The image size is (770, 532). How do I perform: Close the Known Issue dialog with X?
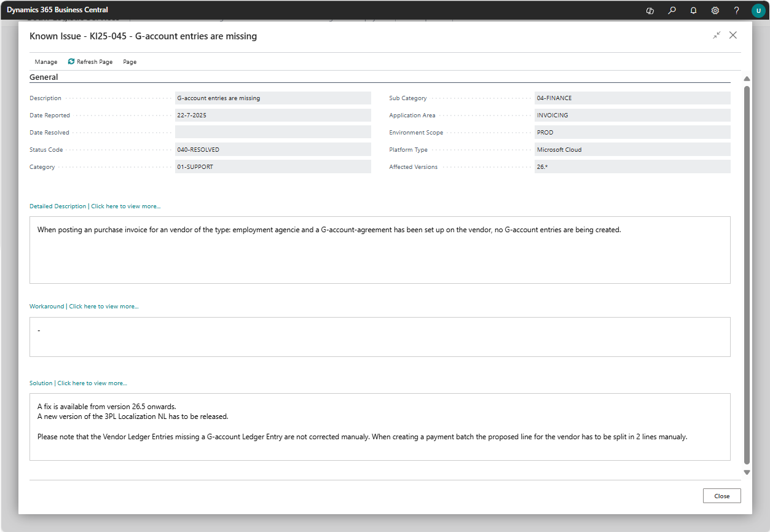(733, 36)
